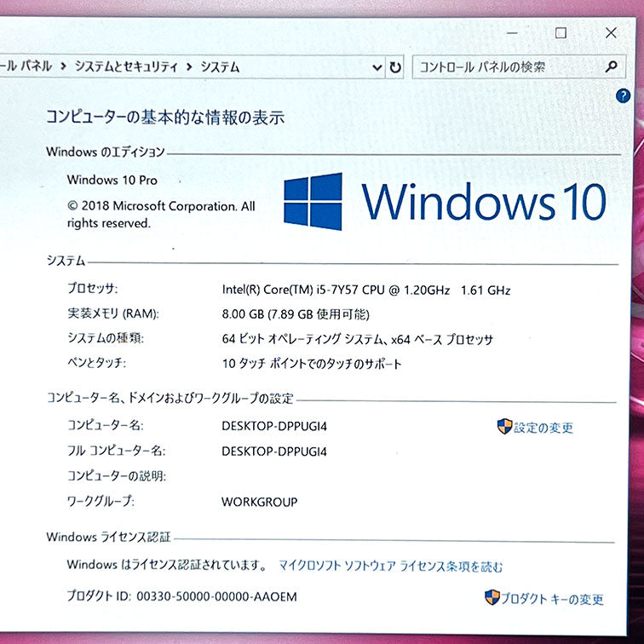Focus the コントロール パネルの検索 search field
Image resolution: width=644 pixels, height=644 pixels.
pyautogui.click(x=507, y=66)
